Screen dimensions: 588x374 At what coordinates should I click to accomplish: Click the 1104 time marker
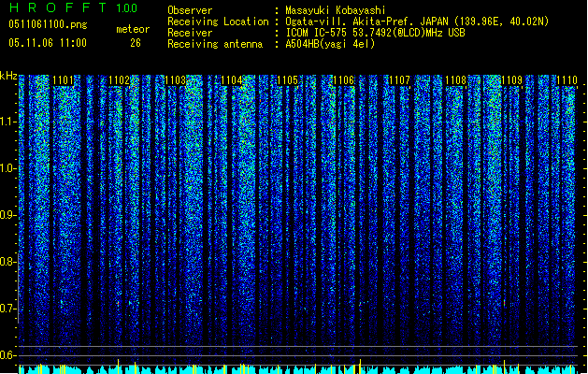232,80
